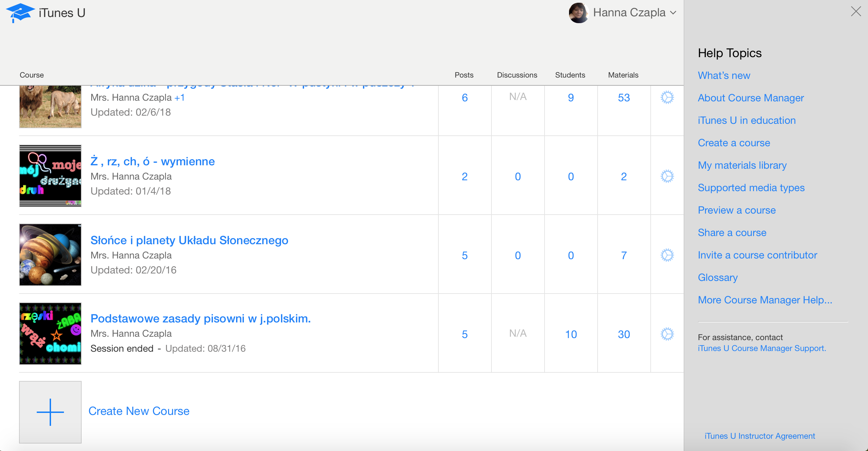Open Podstawowe zasady pisowni w j.polskim course
The image size is (868, 451).
[200, 318]
